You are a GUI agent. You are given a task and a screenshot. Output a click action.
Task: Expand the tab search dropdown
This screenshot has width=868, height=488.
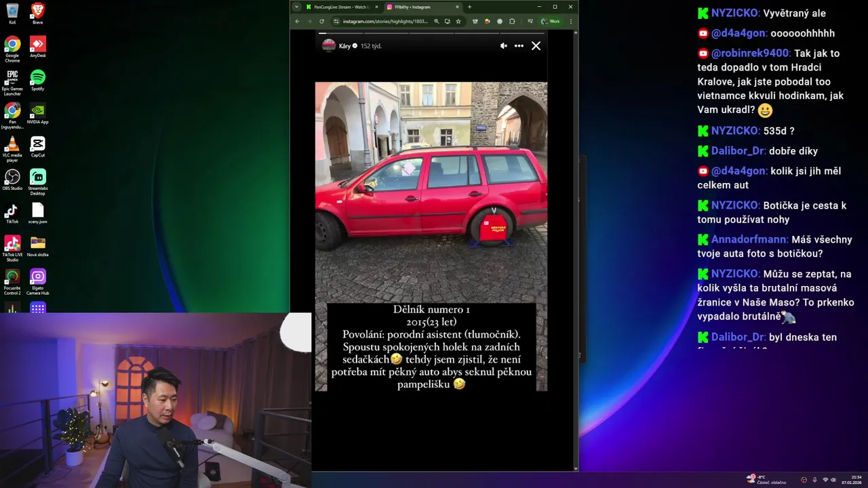point(296,7)
